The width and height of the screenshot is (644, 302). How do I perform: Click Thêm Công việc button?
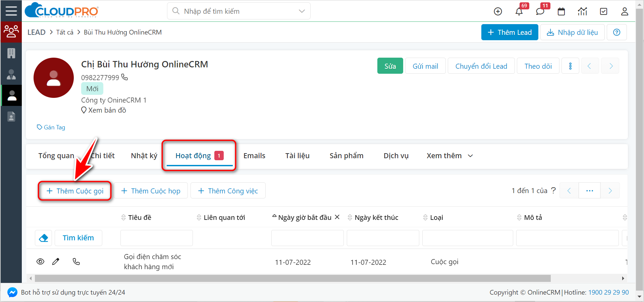coord(228,191)
